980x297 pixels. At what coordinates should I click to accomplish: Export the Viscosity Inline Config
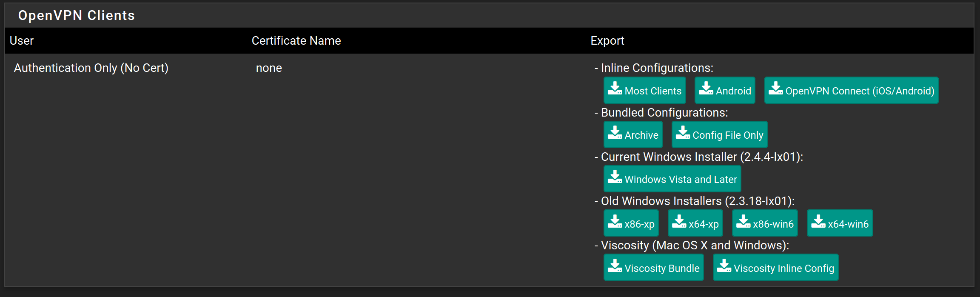coord(775,267)
